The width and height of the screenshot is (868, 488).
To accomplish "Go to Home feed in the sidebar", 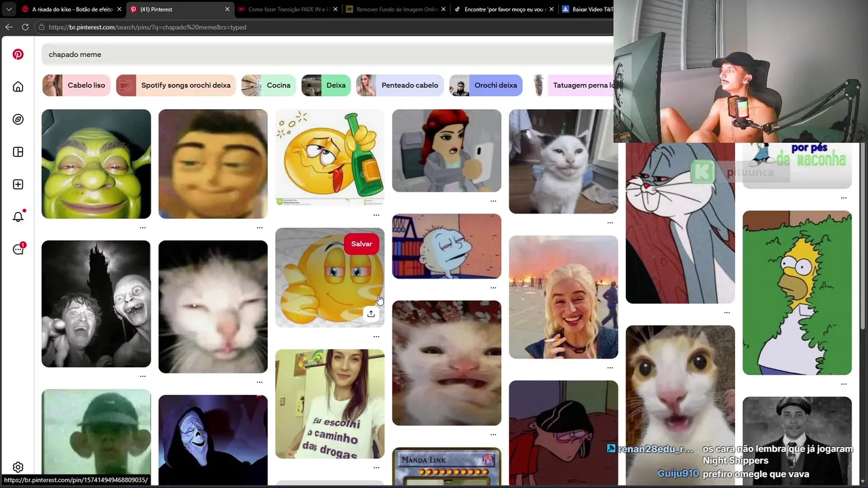I will point(18,87).
